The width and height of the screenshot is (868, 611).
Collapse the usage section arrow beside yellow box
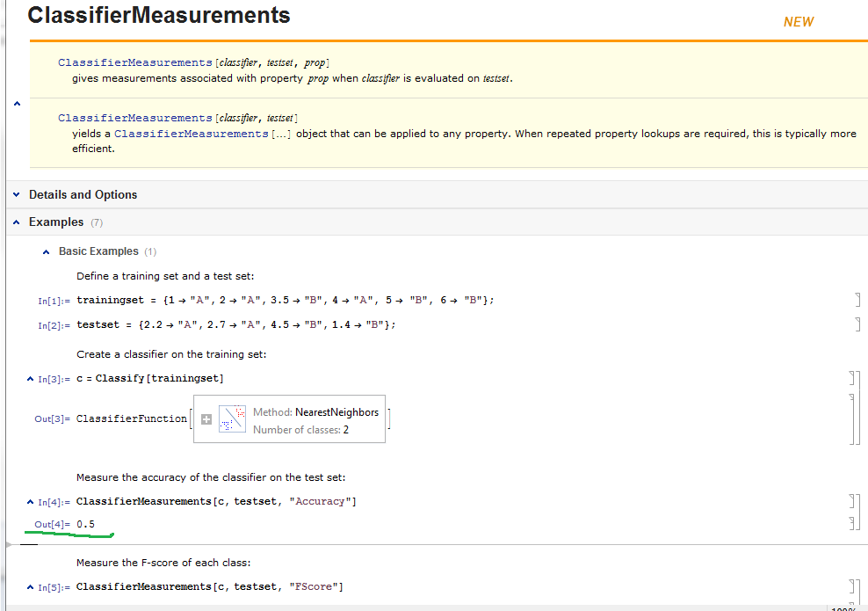point(17,104)
